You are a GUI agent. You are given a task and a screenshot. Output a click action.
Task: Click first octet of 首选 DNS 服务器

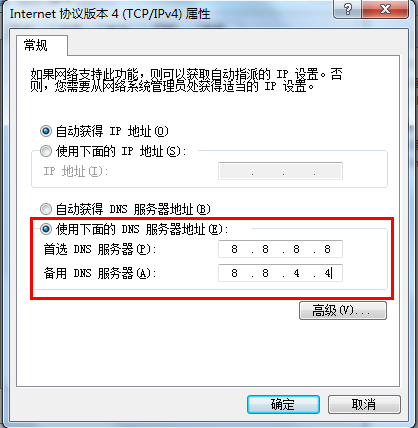pyautogui.click(x=234, y=249)
